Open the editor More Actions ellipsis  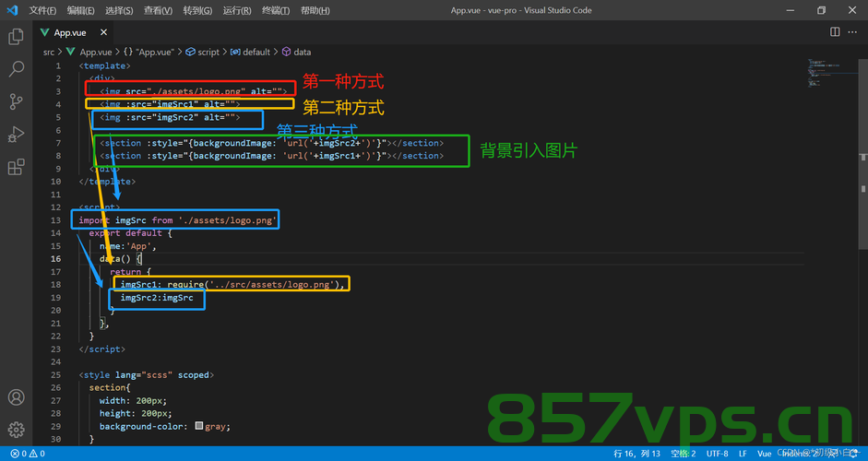pos(852,32)
